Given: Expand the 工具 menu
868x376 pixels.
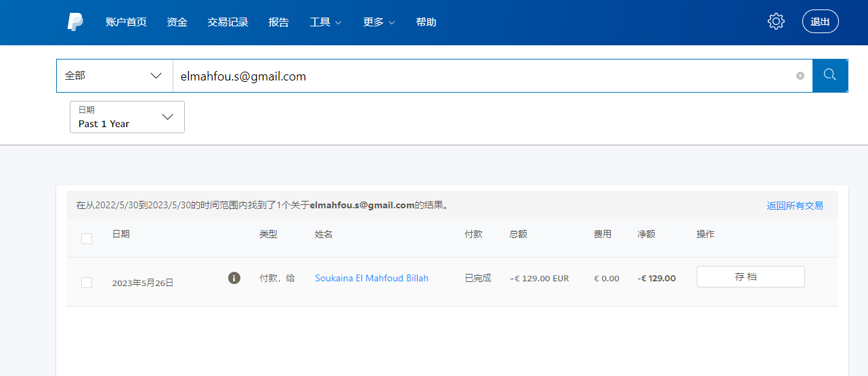Looking at the screenshot, I should pyautogui.click(x=326, y=22).
